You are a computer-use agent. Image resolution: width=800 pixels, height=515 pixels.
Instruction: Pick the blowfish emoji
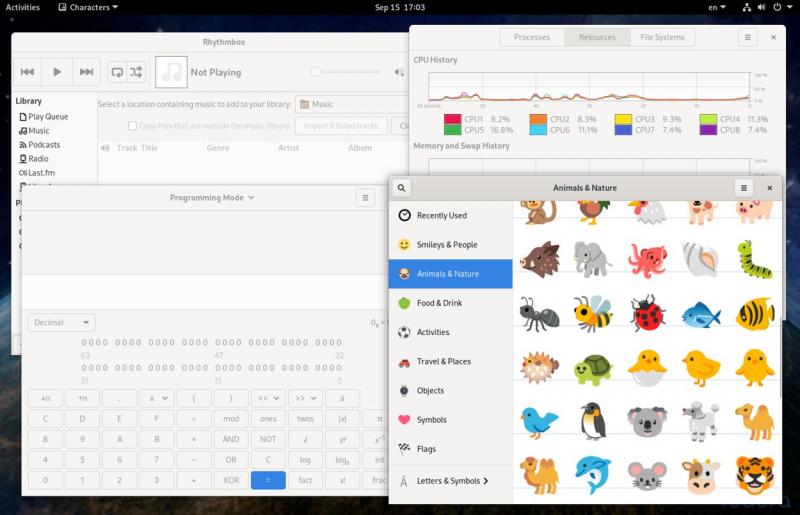click(x=539, y=367)
